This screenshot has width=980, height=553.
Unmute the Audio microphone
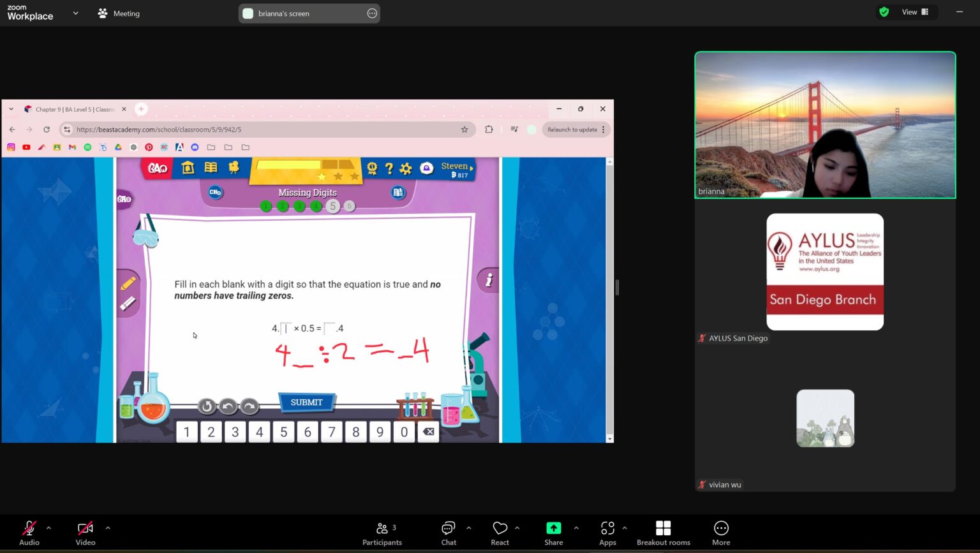[x=29, y=533]
